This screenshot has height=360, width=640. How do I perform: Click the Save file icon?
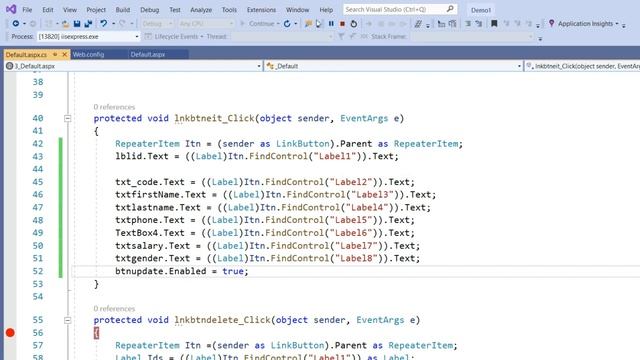click(77, 24)
